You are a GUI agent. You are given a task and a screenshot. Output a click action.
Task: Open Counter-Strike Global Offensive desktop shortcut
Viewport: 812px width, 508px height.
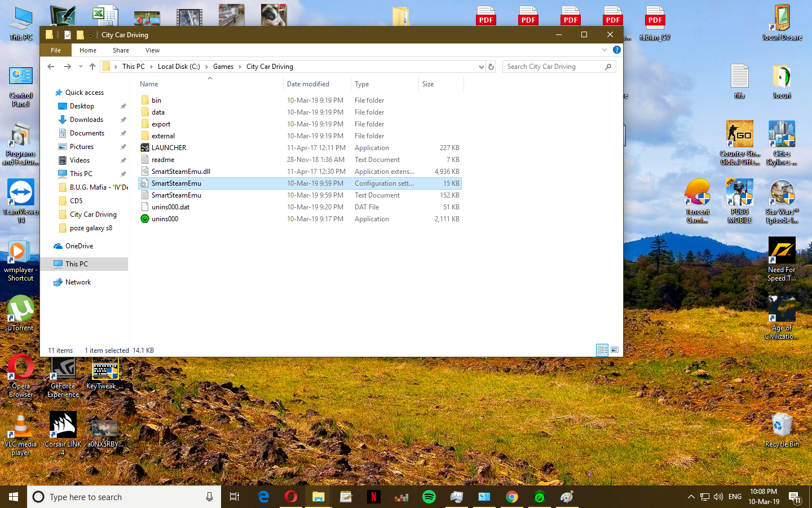click(x=740, y=143)
